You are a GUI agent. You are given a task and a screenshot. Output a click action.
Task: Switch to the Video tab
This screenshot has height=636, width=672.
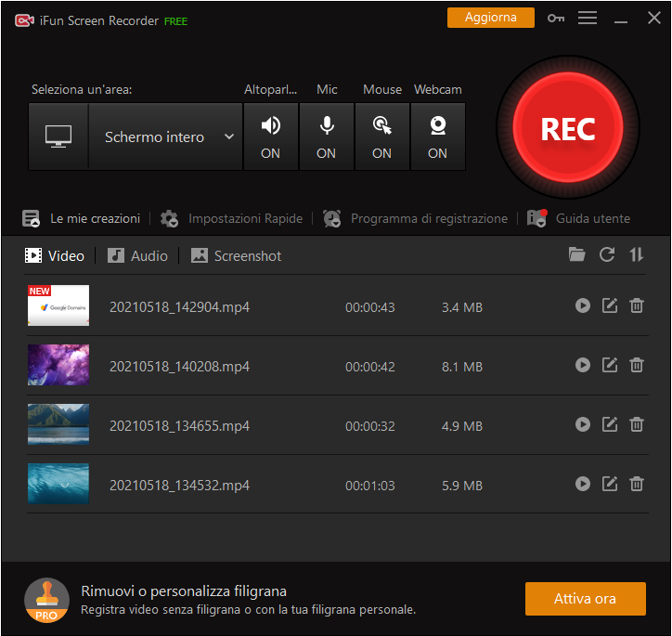click(x=55, y=256)
